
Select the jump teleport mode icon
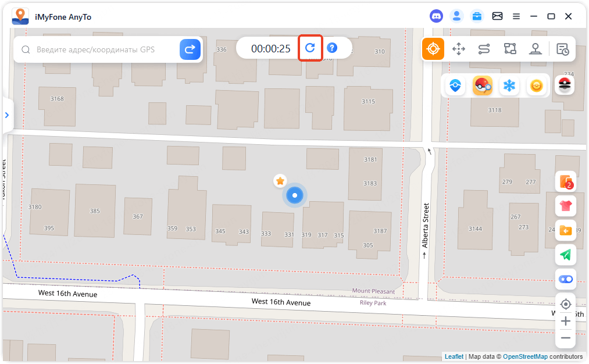(536, 49)
